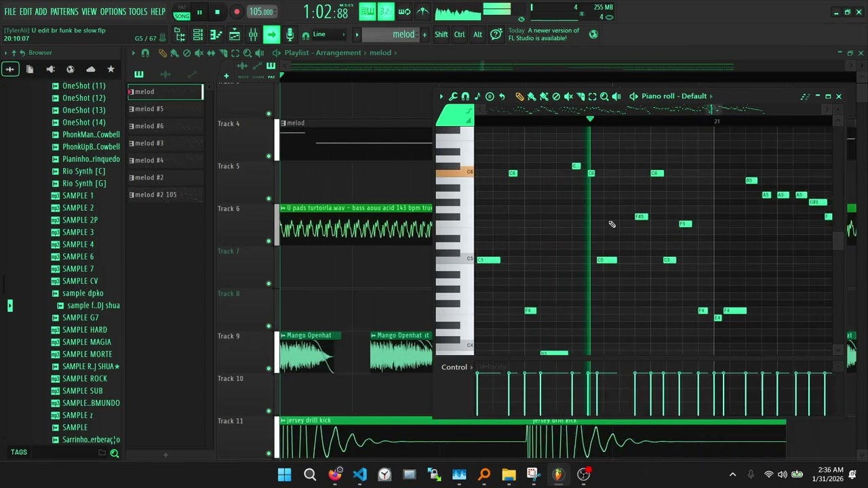Open the piano roll Stamp note icon
868x488 pixels.
(x=477, y=96)
